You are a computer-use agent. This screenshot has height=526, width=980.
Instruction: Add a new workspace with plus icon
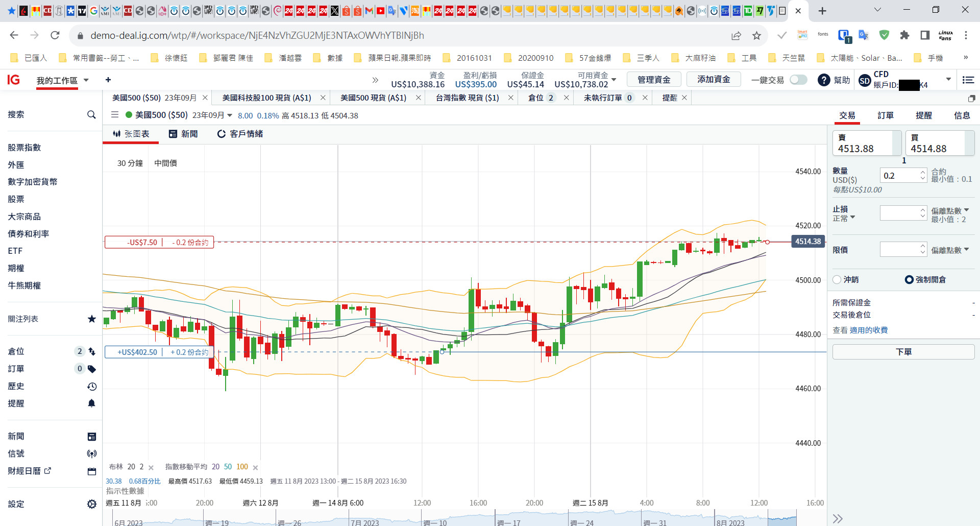(x=108, y=80)
